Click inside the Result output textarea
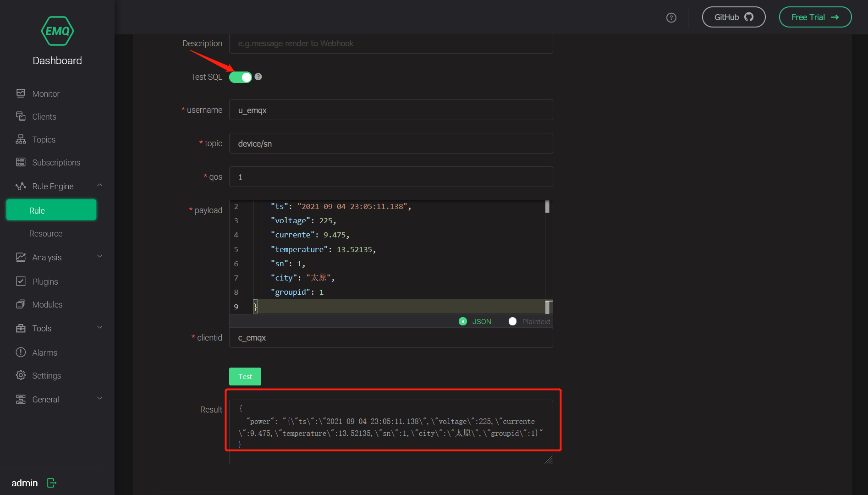This screenshot has width=868, height=495. (391, 432)
